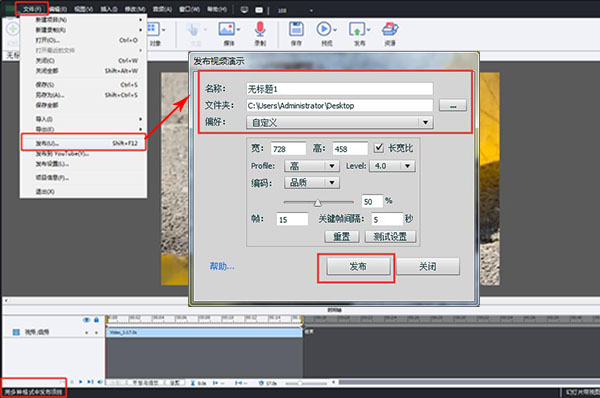Toggle the 长宽比 aspect ratio checkbox

[x=378, y=148]
